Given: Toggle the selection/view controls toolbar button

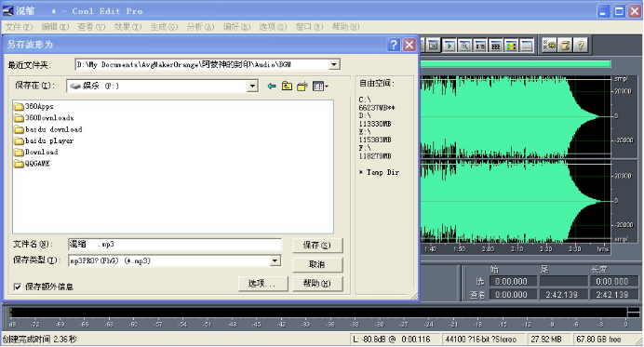Looking at the screenshot, I should 496,46.
